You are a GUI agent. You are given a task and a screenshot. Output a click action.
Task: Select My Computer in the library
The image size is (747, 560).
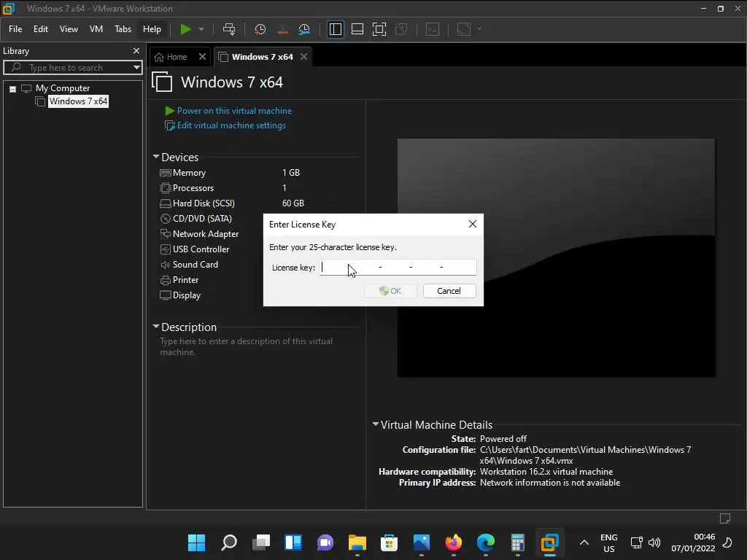click(x=63, y=88)
